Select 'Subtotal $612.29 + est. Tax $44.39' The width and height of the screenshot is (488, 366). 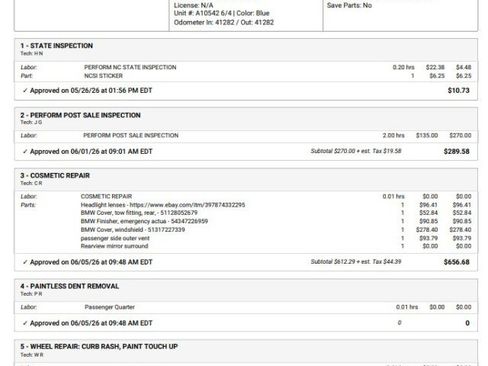pos(356,262)
